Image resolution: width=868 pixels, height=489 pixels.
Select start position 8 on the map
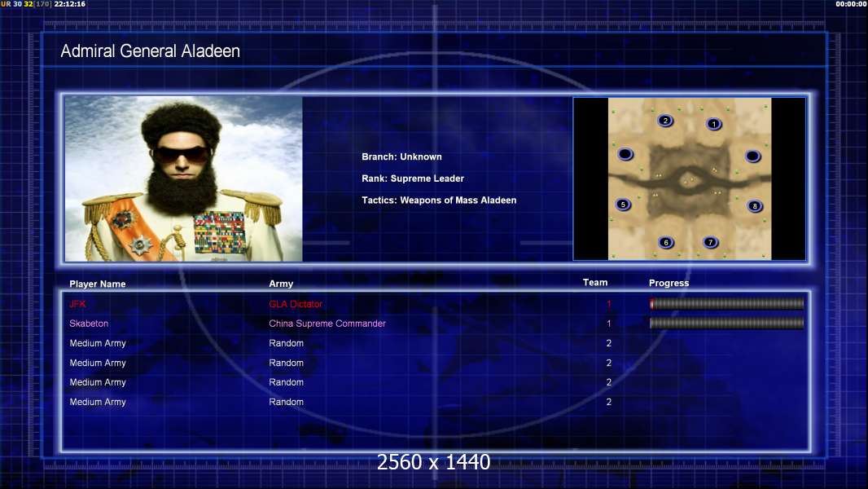[x=755, y=206]
